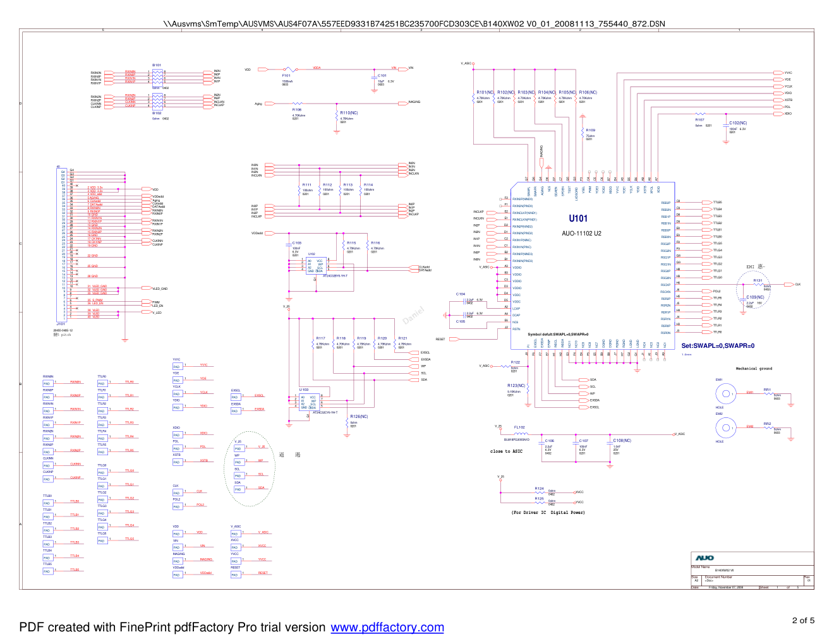Select the C105 capacitor label

[x=461, y=321]
